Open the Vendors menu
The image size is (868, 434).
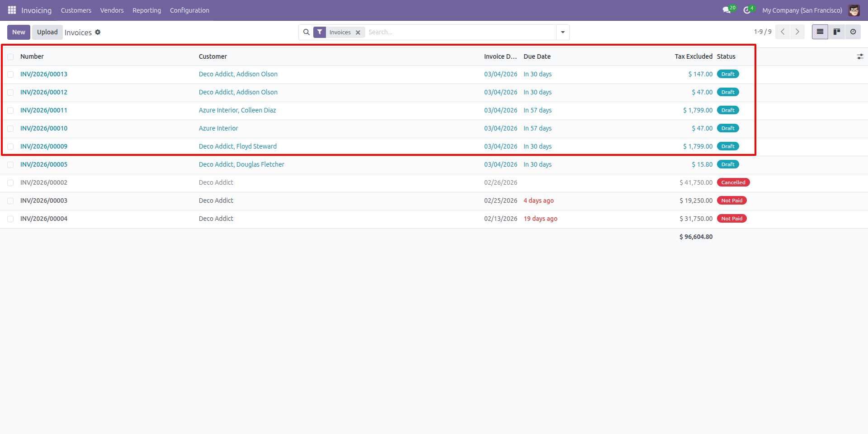[x=112, y=10]
